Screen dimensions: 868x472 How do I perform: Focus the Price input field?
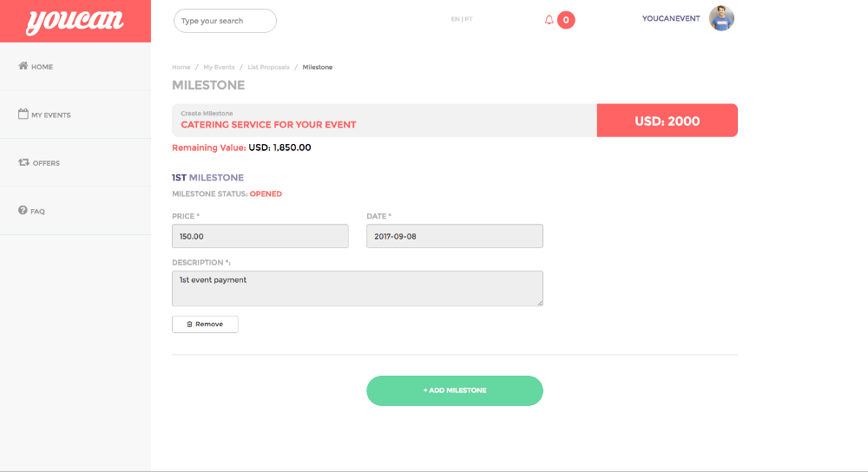(x=260, y=236)
